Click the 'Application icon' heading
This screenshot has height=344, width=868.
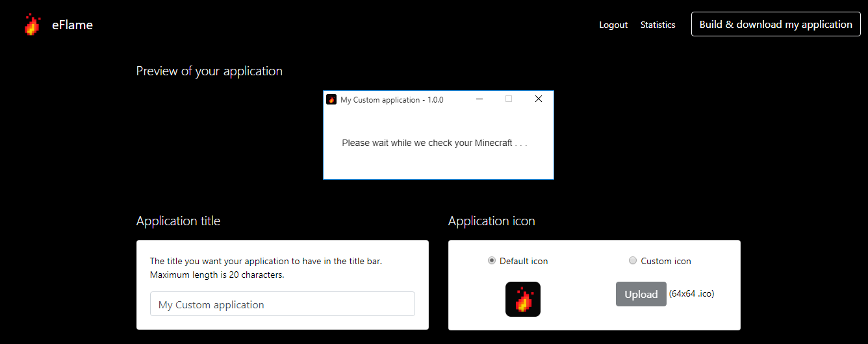[x=492, y=221]
